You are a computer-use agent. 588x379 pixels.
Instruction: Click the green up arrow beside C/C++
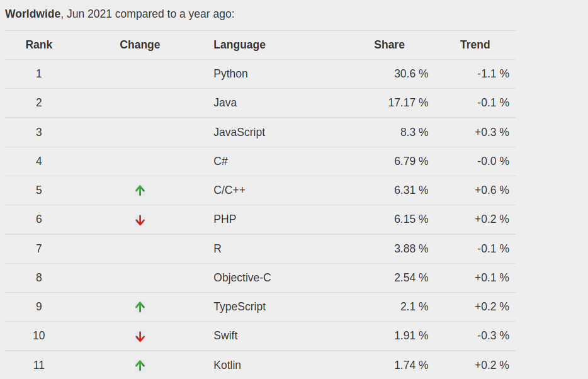tap(140, 190)
